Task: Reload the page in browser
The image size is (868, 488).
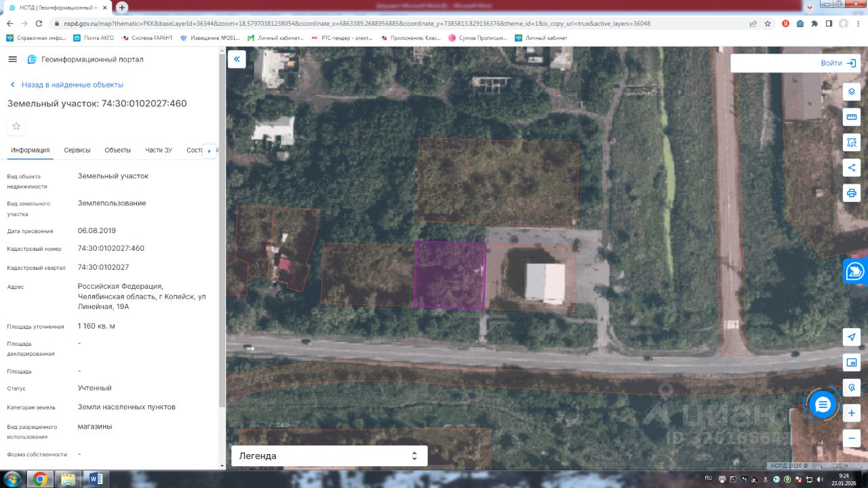Action: coord(39,24)
